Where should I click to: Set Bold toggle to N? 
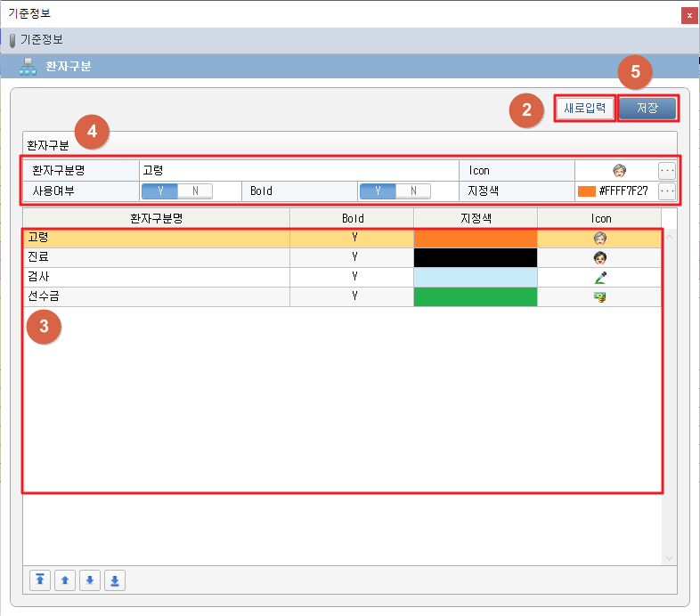point(413,190)
